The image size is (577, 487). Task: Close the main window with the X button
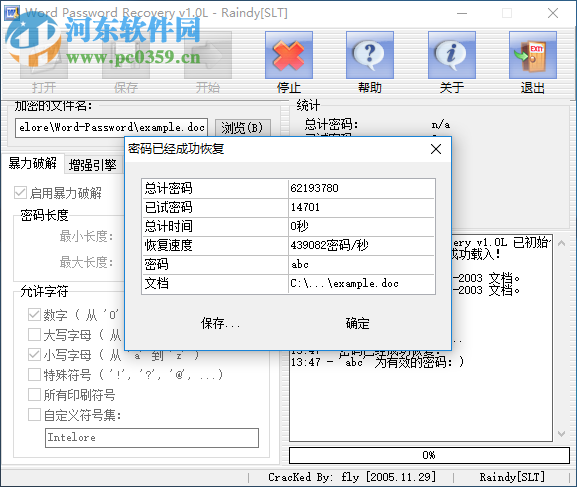click(553, 13)
